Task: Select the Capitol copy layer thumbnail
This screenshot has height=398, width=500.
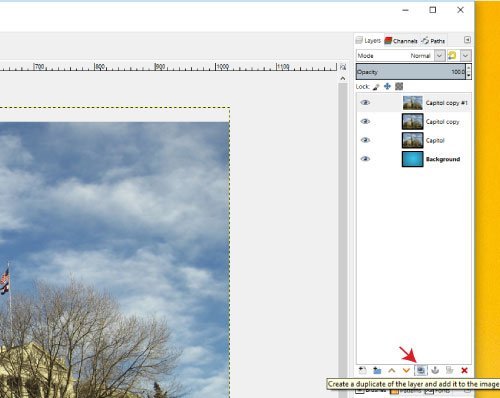Action: (x=413, y=122)
